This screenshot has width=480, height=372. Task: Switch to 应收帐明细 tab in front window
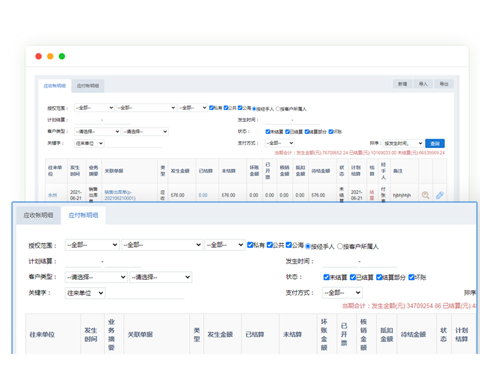[38, 215]
